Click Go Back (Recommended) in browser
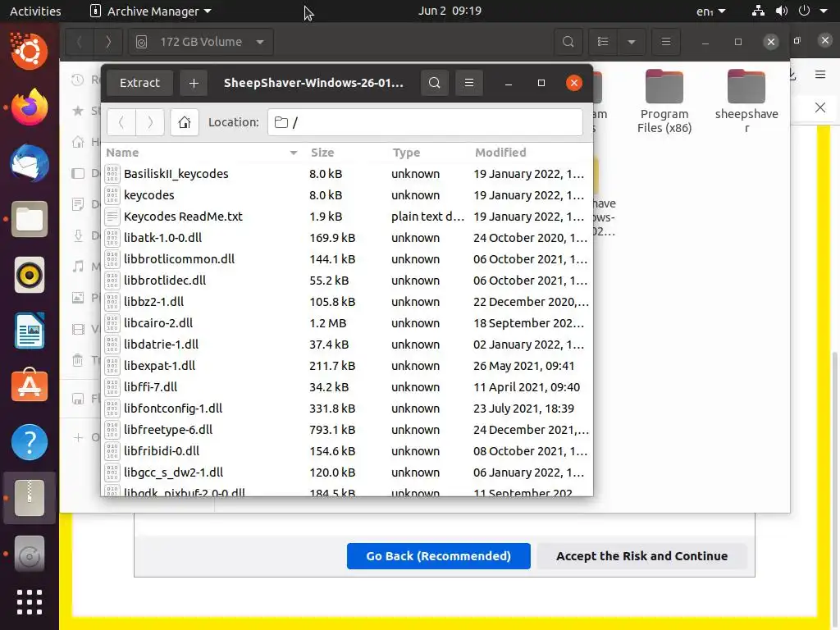 pyautogui.click(x=438, y=556)
